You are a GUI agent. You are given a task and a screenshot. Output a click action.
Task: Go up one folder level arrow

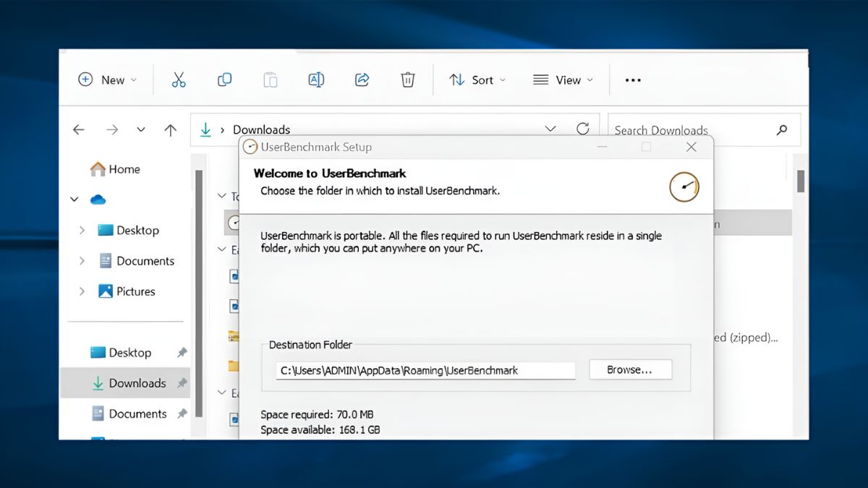click(171, 130)
